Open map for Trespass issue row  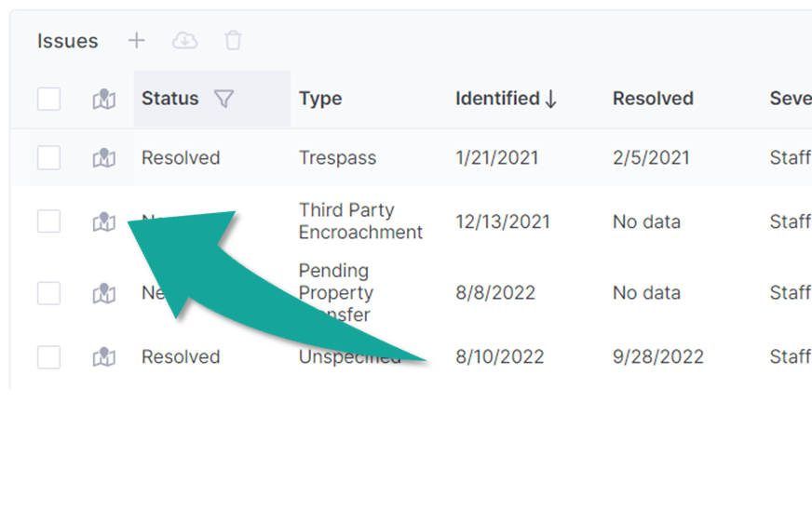point(104,158)
